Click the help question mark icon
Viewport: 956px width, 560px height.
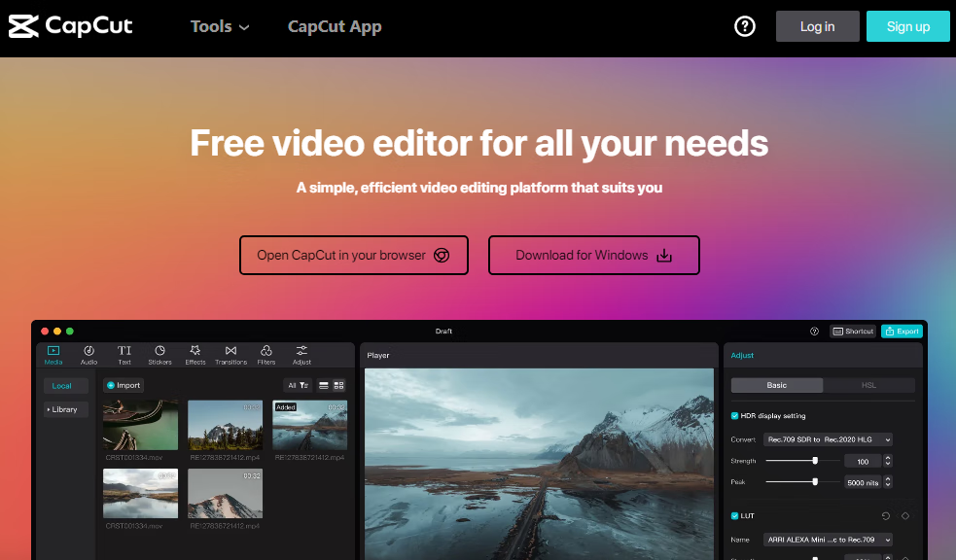[x=744, y=26]
